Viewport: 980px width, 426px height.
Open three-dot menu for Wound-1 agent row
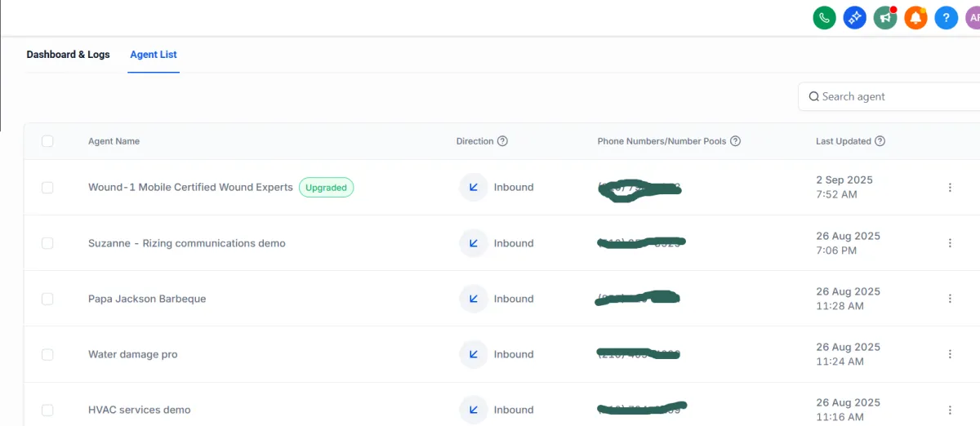[x=950, y=188]
